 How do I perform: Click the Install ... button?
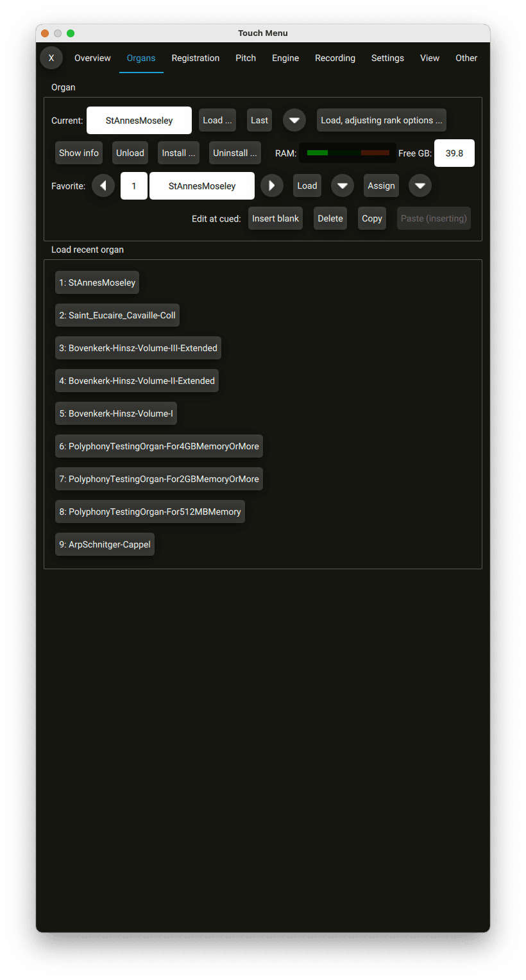(178, 153)
